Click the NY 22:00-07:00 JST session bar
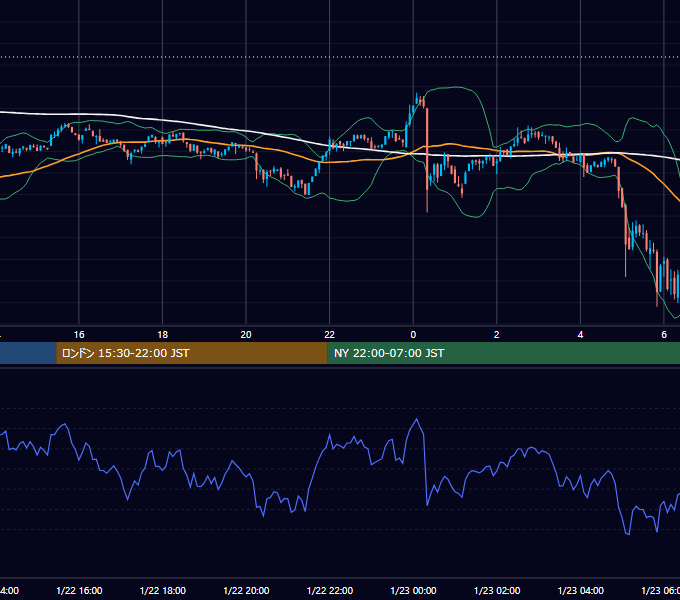The height and width of the screenshot is (600, 680). click(503, 353)
